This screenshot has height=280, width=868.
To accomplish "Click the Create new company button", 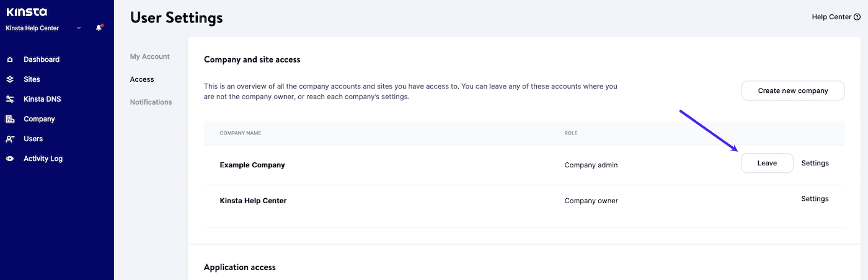I will [793, 90].
